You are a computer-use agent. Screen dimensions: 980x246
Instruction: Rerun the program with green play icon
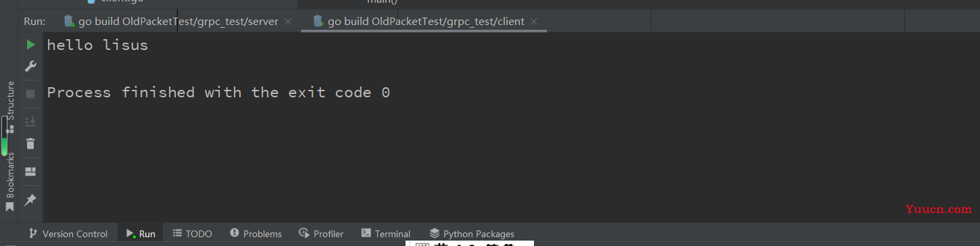pos(30,45)
